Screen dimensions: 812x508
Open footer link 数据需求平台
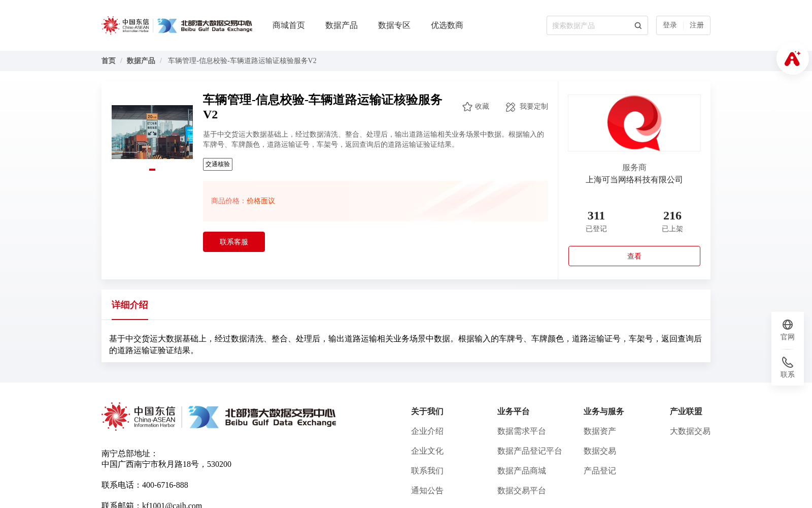(x=522, y=431)
